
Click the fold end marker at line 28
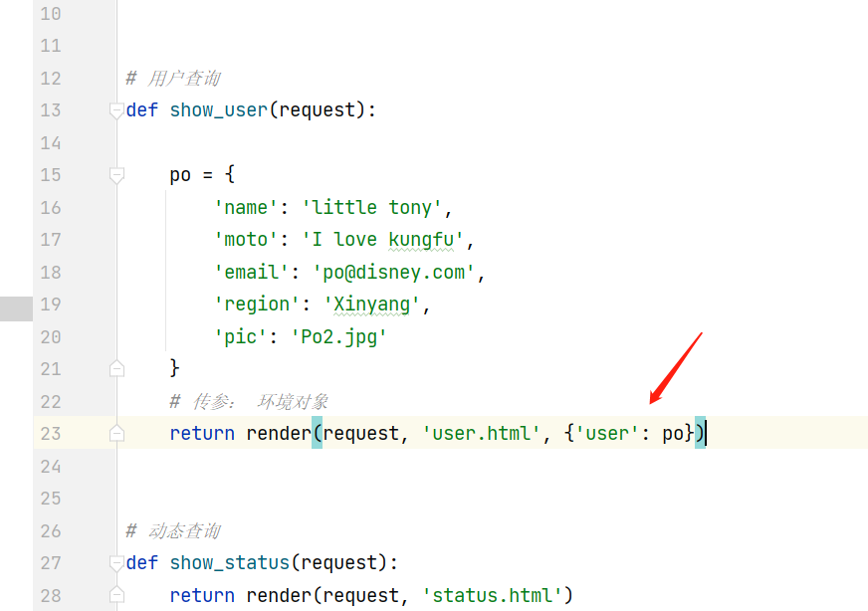pyautogui.click(x=116, y=595)
